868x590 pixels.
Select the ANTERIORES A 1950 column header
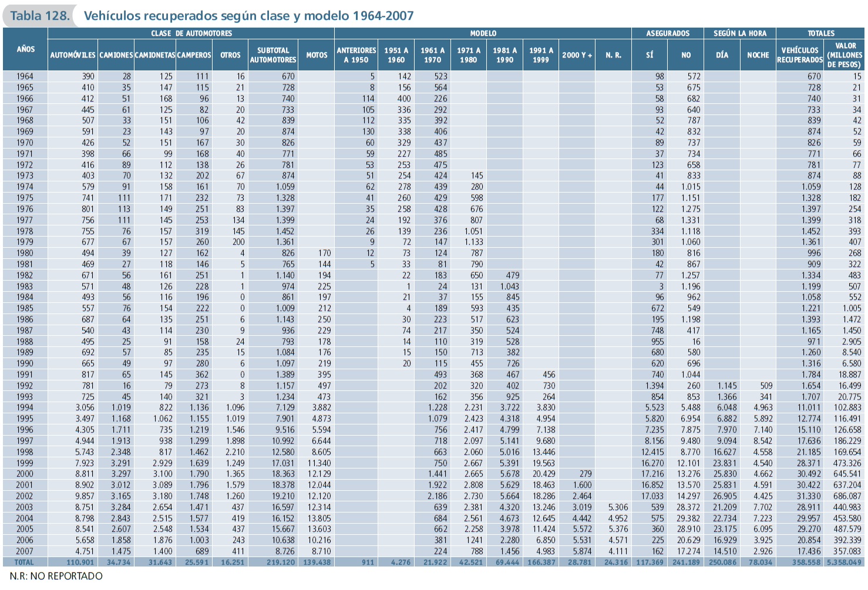[356, 55]
